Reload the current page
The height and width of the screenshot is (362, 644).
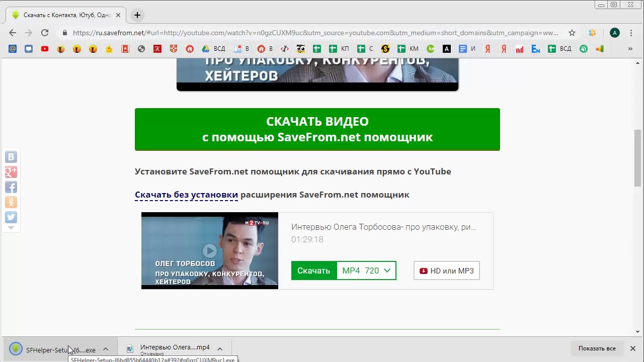click(45, 33)
